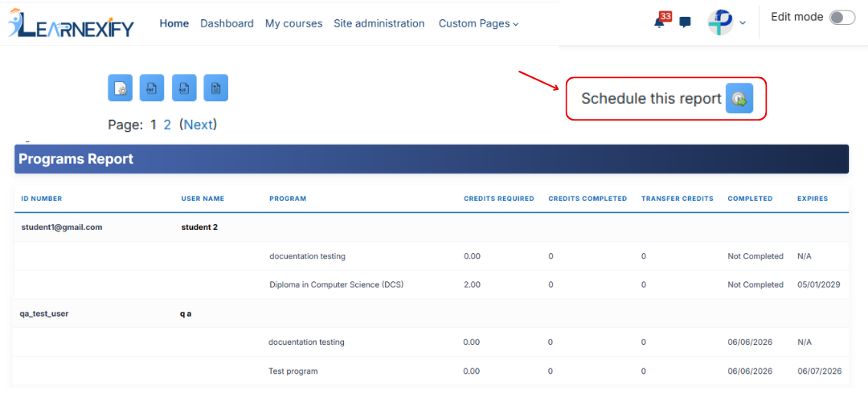Toggle the Edit mode switch
The image size is (868, 397).
[x=842, y=18]
